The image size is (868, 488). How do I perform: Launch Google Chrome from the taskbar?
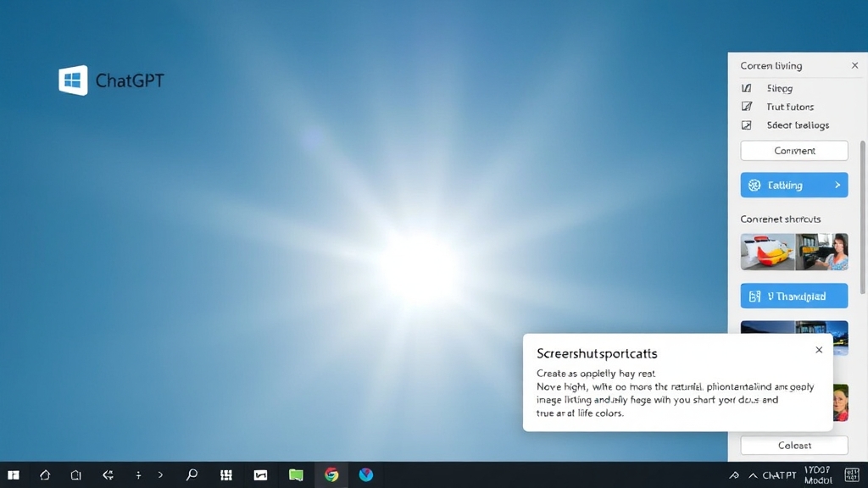pos(331,475)
